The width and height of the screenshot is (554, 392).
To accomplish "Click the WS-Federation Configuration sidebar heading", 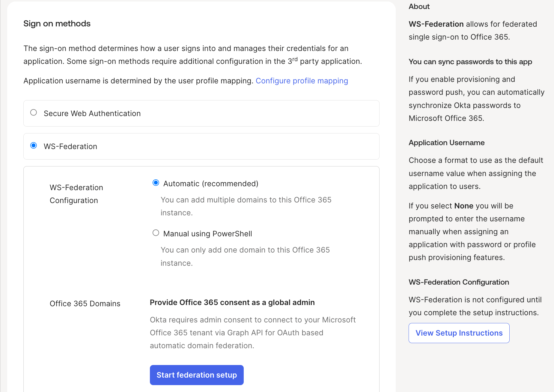I will pos(459,282).
